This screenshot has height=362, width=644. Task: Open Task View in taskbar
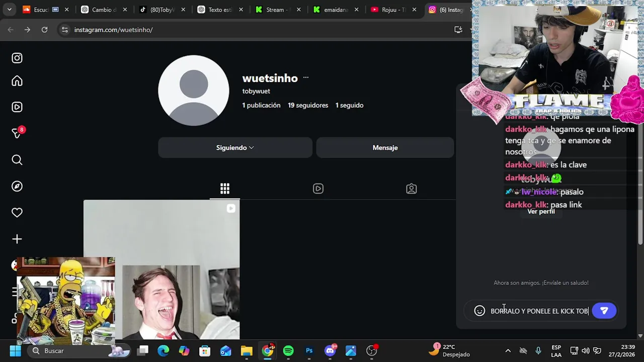143,351
